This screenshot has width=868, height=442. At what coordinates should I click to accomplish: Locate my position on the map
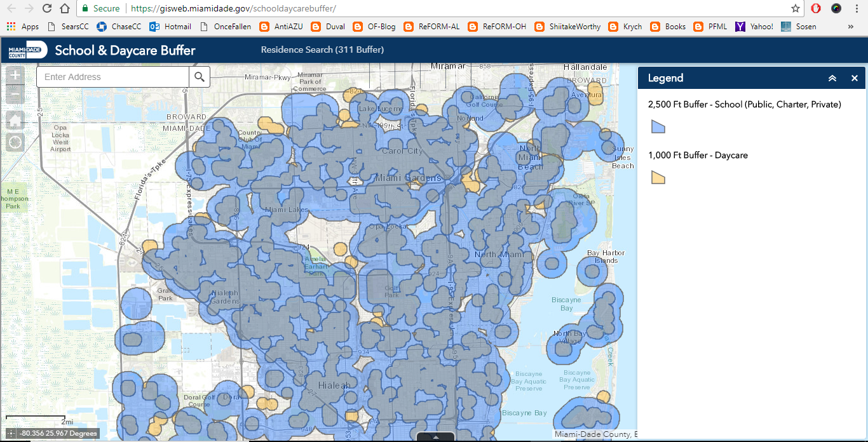click(15, 142)
